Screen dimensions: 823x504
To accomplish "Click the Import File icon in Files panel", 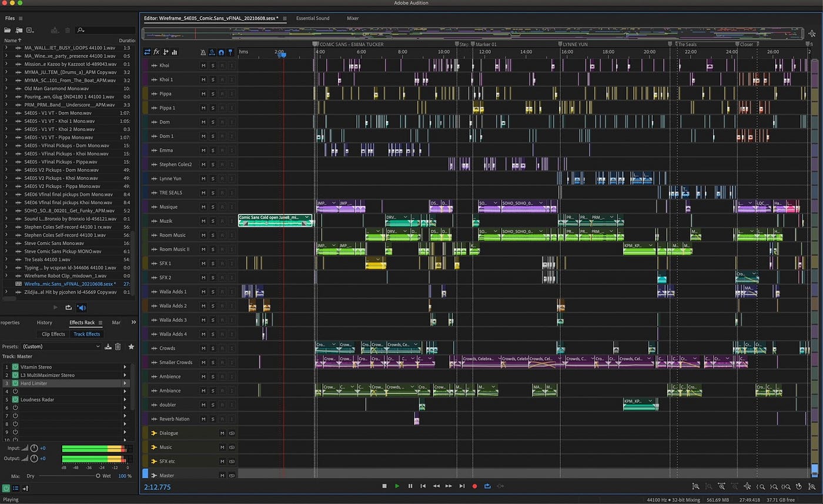I will [x=19, y=30].
